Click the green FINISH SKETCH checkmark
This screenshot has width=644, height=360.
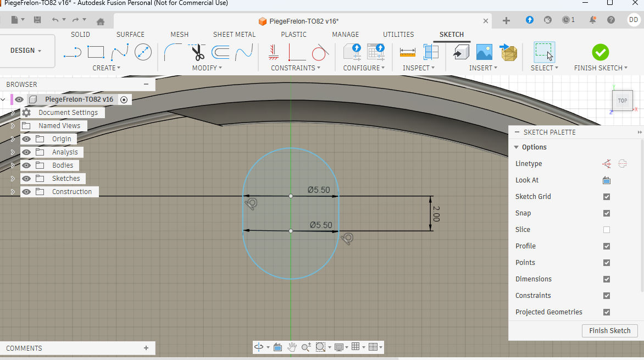pyautogui.click(x=600, y=53)
